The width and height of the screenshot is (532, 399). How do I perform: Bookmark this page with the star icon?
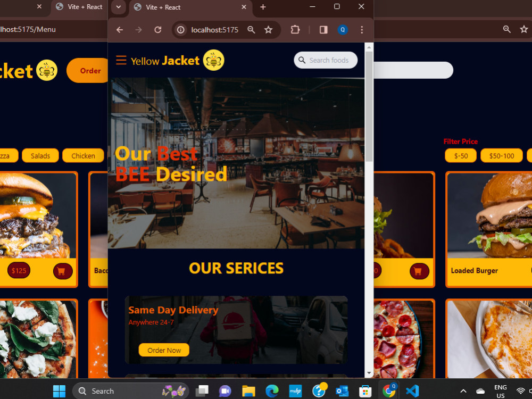[268, 30]
